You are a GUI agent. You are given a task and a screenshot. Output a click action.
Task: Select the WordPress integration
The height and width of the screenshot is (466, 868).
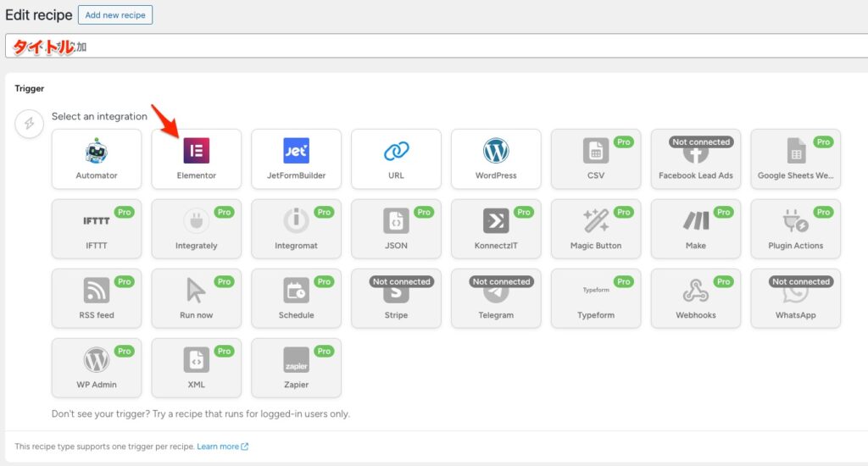[x=496, y=158]
